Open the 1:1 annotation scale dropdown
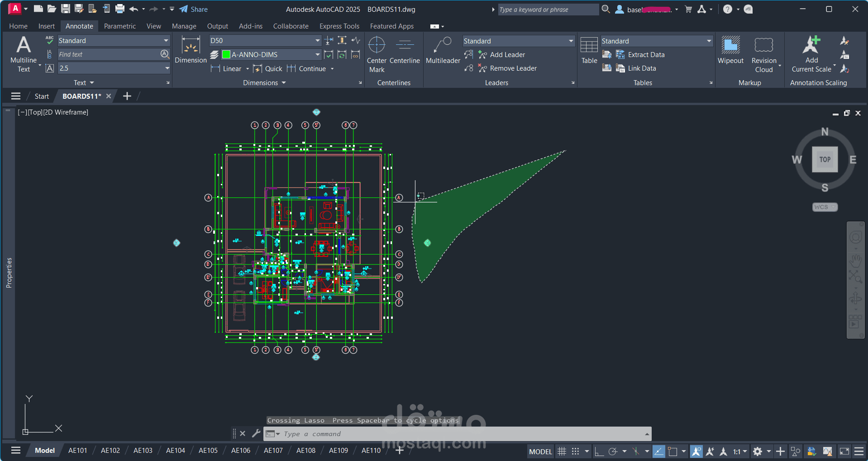Screen dimensions: 868x461 tap(740, 451)
